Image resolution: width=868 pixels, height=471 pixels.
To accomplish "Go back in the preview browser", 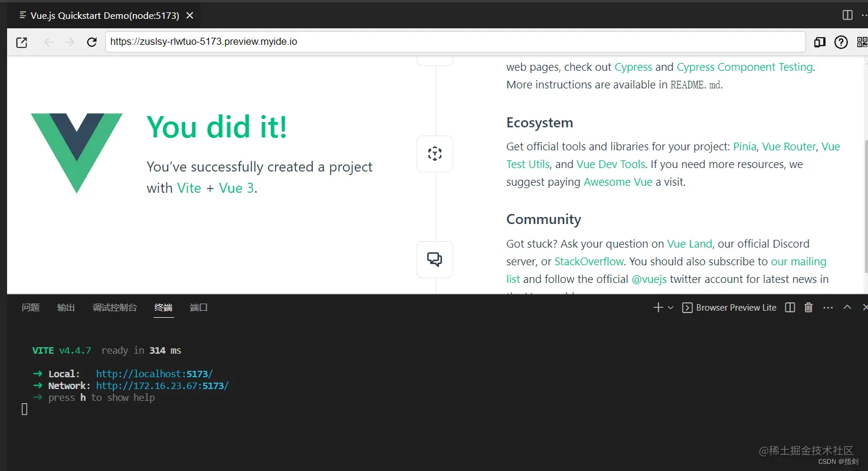I will pos(49,42).
